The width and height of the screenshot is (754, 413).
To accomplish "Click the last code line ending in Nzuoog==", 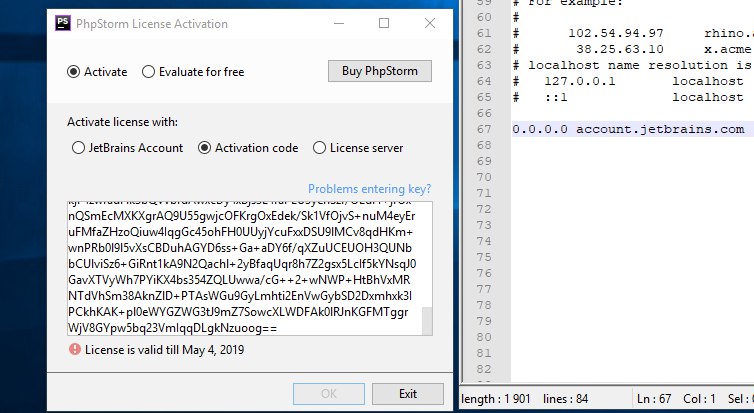I will tap(173, 328).
